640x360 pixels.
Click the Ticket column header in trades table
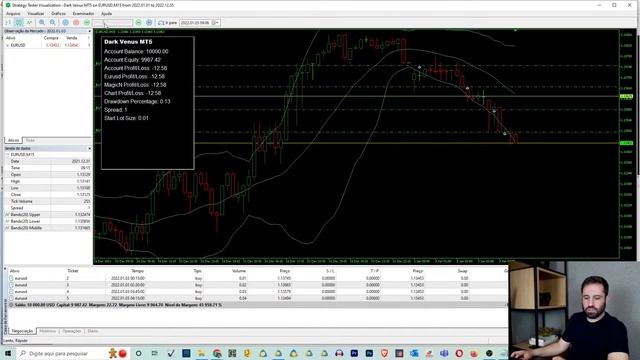tap(73, 271)
